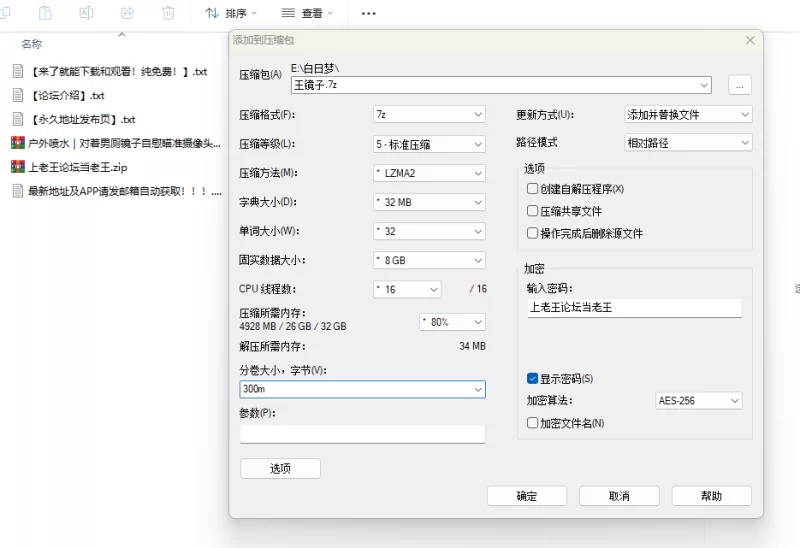Viewport: 800px width, 548px height.
Task: Click the 选项 button
Action: click(280, 468)
